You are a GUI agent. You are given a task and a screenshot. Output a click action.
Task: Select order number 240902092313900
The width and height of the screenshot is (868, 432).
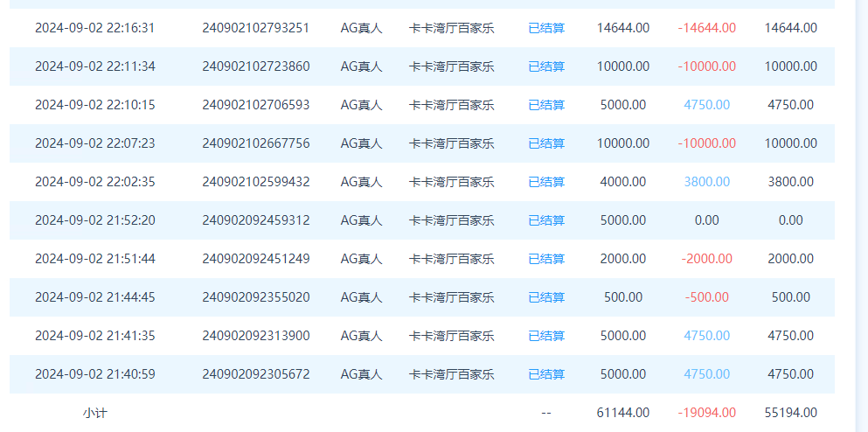(256, 336)
